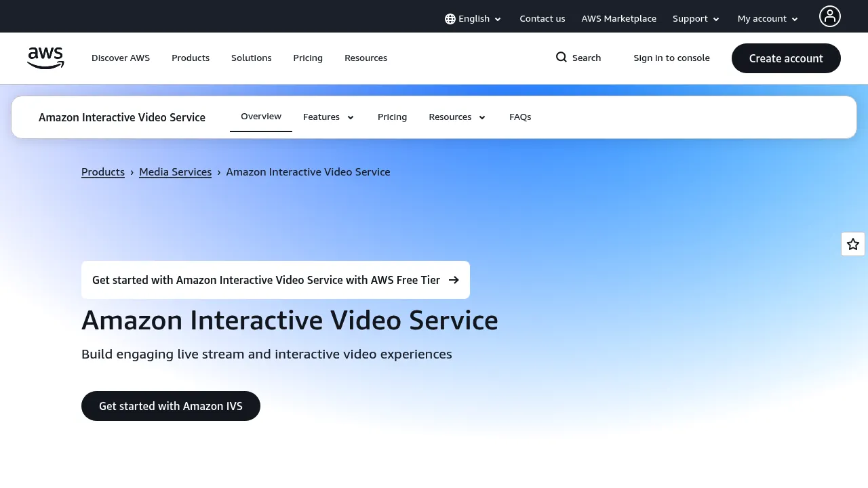
Task: Open the Products menu
Action: pyautogui.click(x=191, y=58)
